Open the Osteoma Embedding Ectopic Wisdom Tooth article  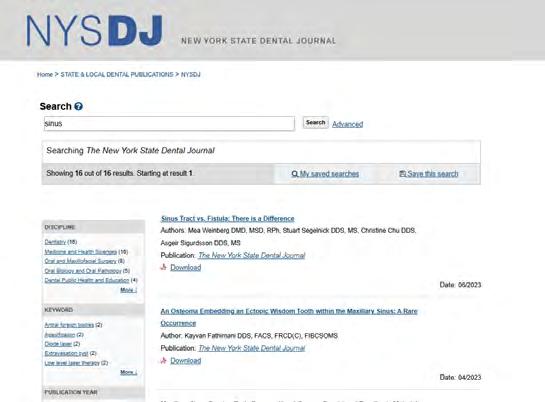(x=289, y=317)
